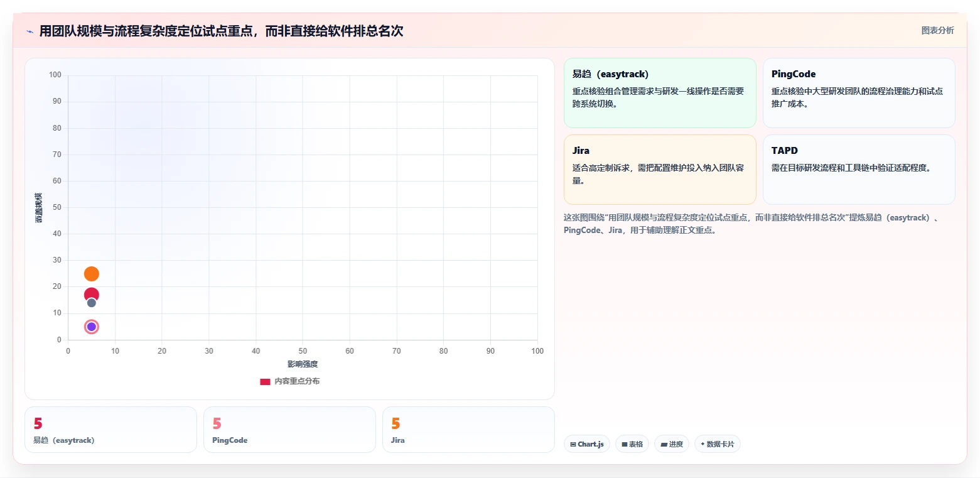The image size is (980, 478).
Task: Click the 进度 tag
Action: pyautogui.click(x=672, y=444)
